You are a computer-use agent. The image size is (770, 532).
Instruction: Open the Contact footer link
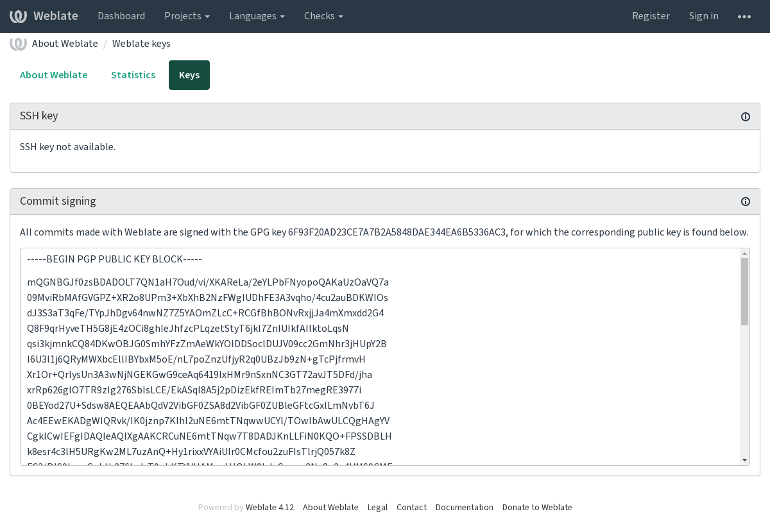[411, 508]
